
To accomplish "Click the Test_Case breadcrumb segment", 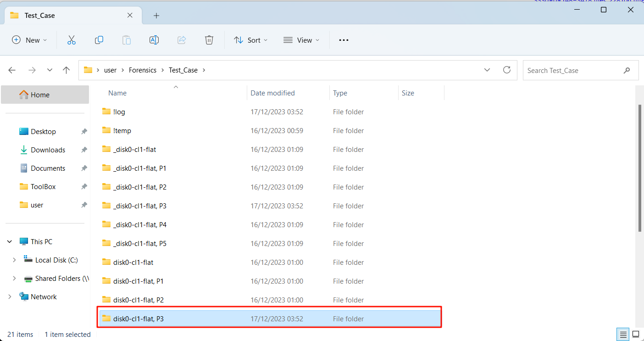I will pos(183,70).
